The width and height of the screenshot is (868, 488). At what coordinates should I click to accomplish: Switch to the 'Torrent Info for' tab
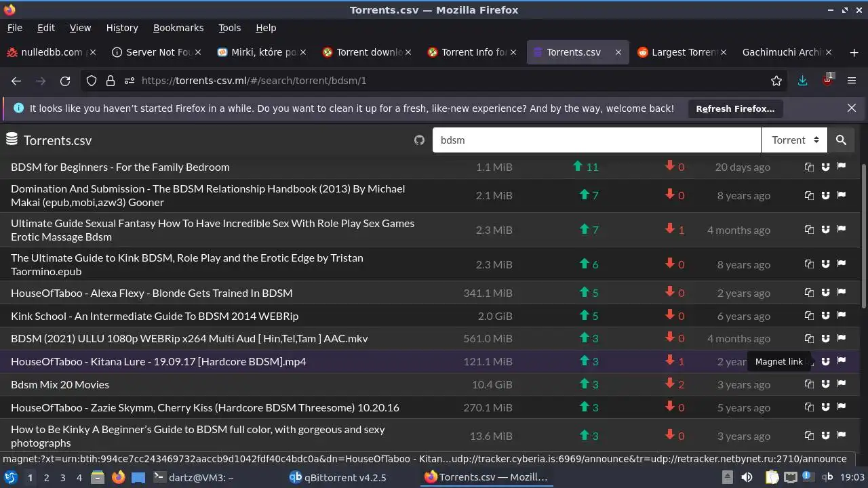pos(473,52)
